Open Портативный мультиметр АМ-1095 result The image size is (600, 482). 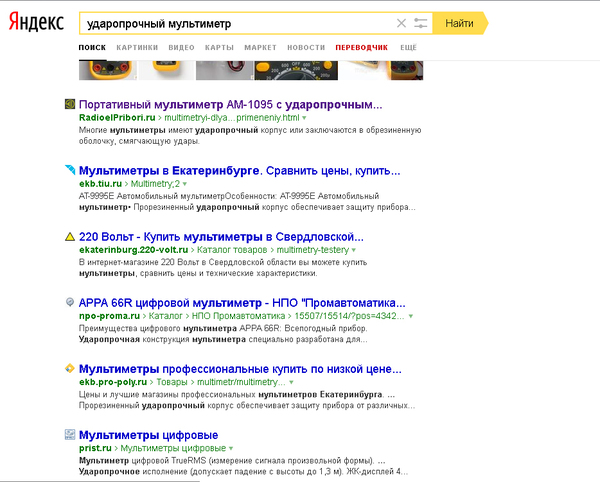pyautogui.click(x=230, y=104)
